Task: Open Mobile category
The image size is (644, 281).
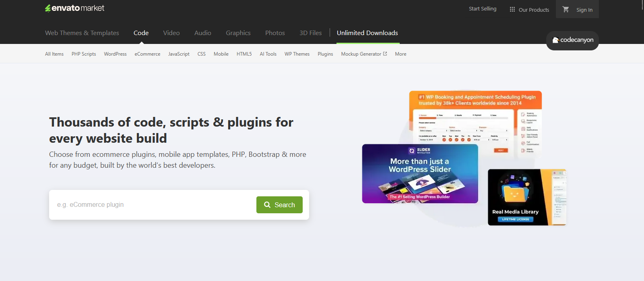Action: [221, 54]
